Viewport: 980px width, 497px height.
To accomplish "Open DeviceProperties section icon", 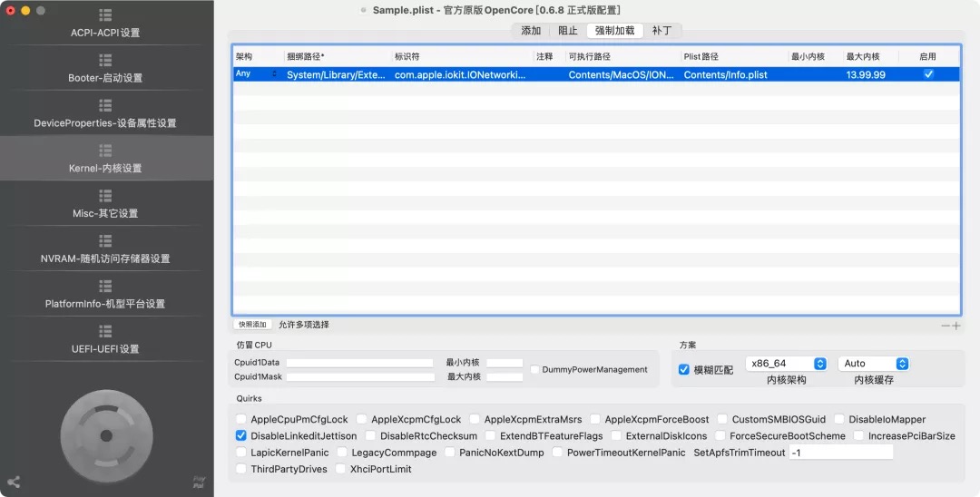I will (x=105, y=105).
